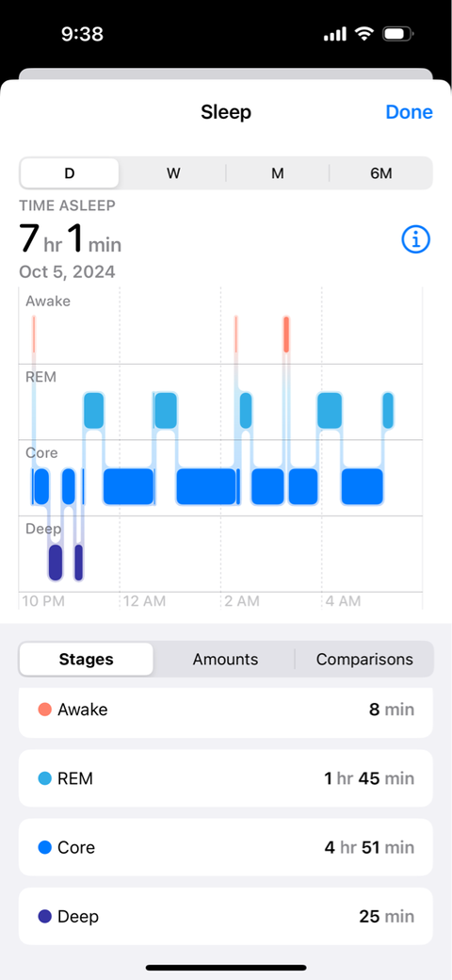Switch to the 6M range

click(x=380, y=173)
